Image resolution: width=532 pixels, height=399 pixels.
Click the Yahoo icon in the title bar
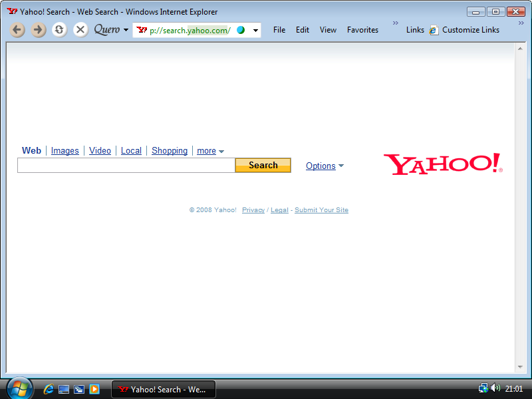tap(12, 11)
